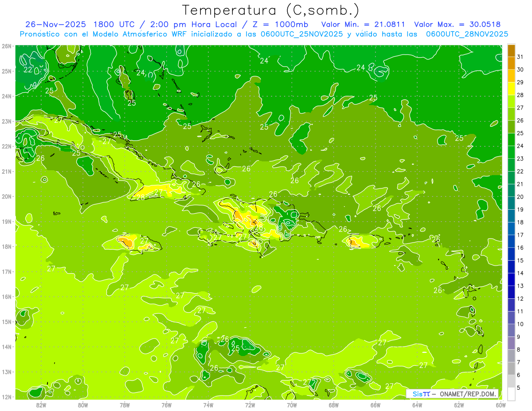Screen dimensions: 532x411
Task: Click the 24 value on color scale
Action: point(520,146)
